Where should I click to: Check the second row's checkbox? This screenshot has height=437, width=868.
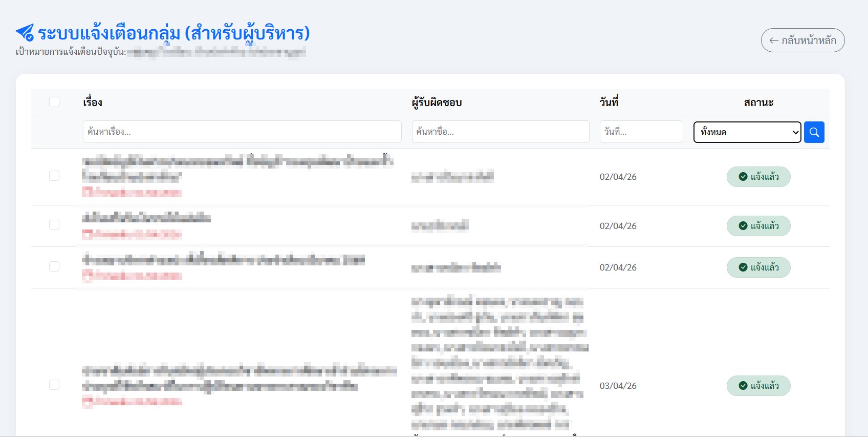pos(54,225)
